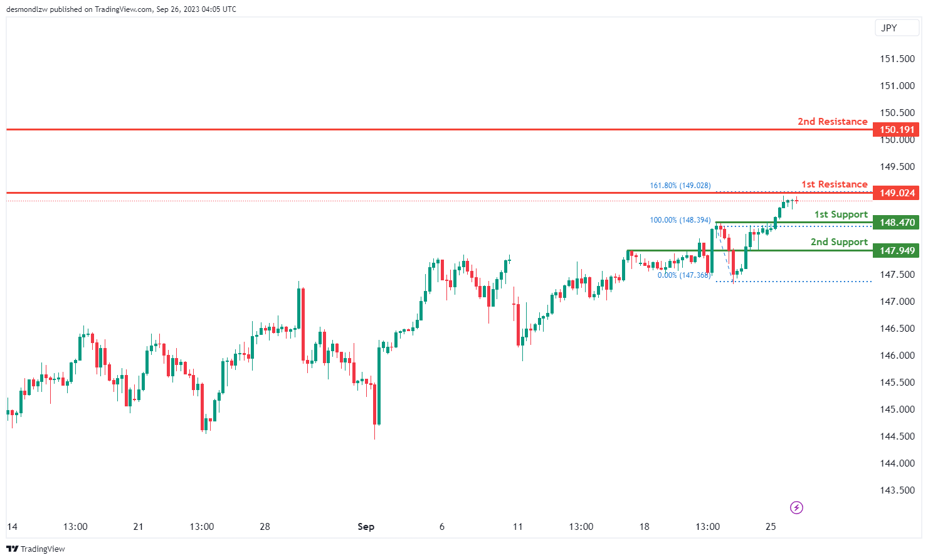The height and width of the screenshot is (560, 928).
Task: Click the TradingView logo icon
Action: (12, 549)
